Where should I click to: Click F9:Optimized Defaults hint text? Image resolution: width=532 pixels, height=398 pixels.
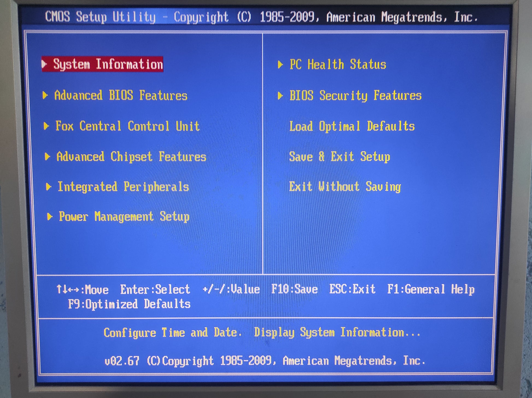129,304
